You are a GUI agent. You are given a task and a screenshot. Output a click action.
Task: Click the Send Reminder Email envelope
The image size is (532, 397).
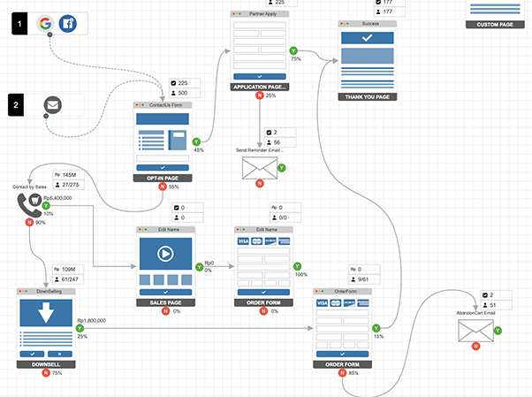pyautogui.click(x=260, y=168)
